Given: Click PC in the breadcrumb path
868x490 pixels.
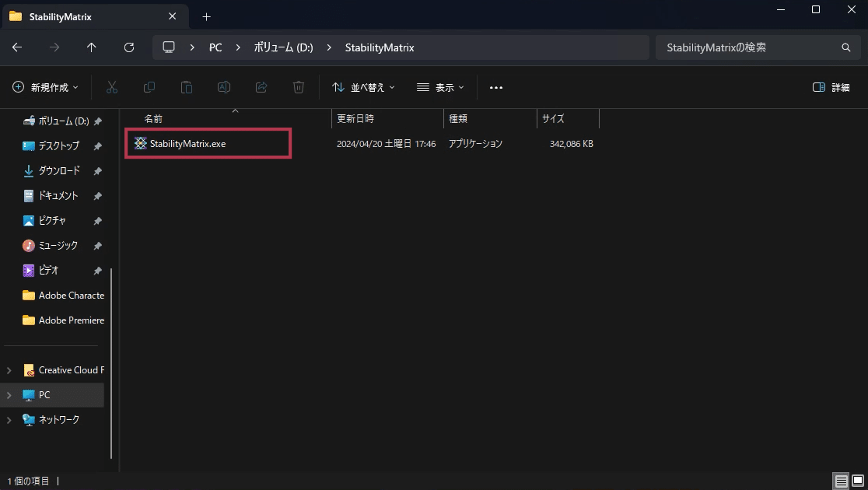Looking at the screenshot, I should 215,47.
